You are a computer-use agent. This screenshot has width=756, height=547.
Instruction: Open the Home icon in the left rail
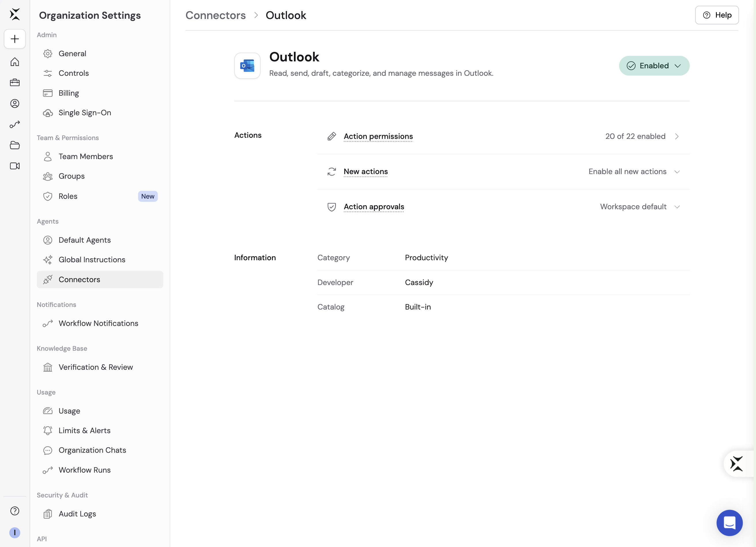pos(15,62)
